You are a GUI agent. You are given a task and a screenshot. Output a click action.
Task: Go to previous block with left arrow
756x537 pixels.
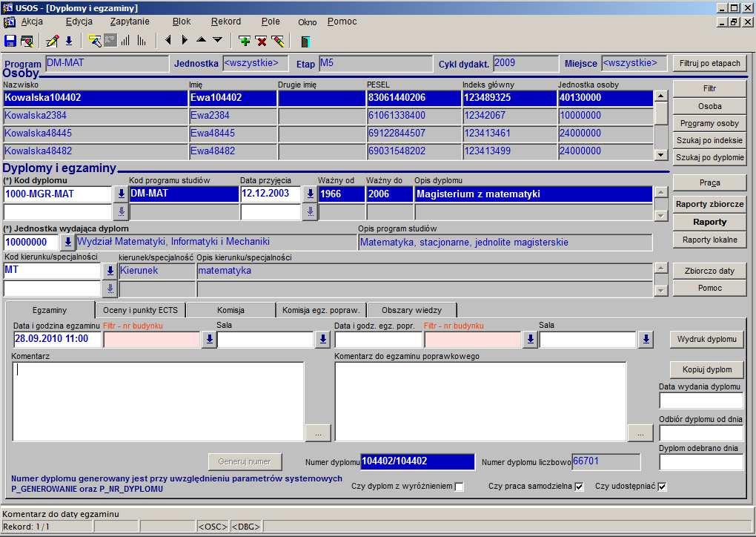(168, 41)
